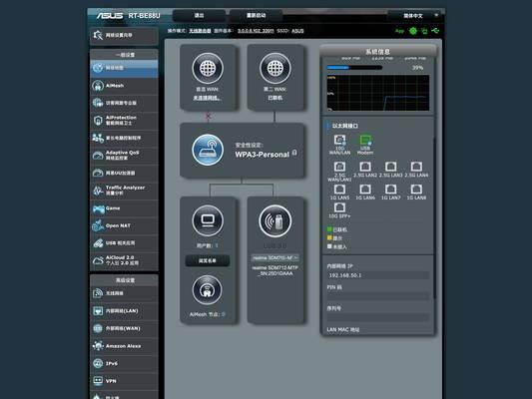Click the green USB status icon
This screenshot has width=532, height=399.
pyautogui.click(x=435, y=31)
